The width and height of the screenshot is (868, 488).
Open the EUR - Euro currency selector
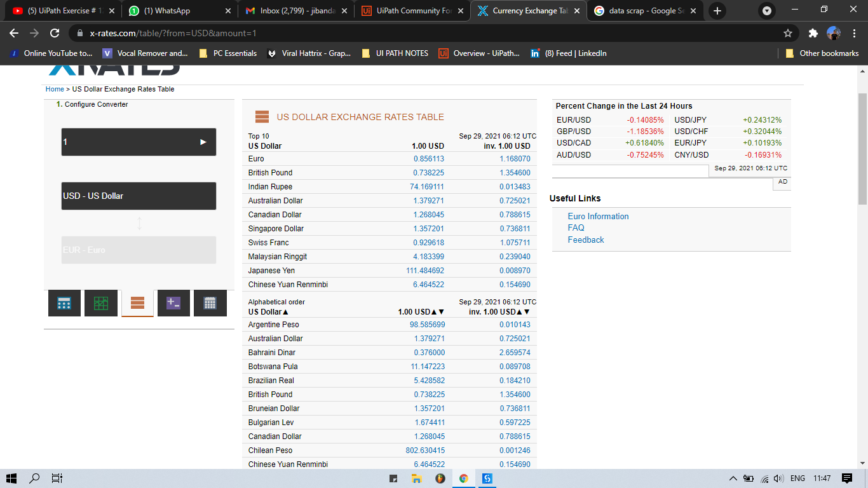(x=139, y=250)
